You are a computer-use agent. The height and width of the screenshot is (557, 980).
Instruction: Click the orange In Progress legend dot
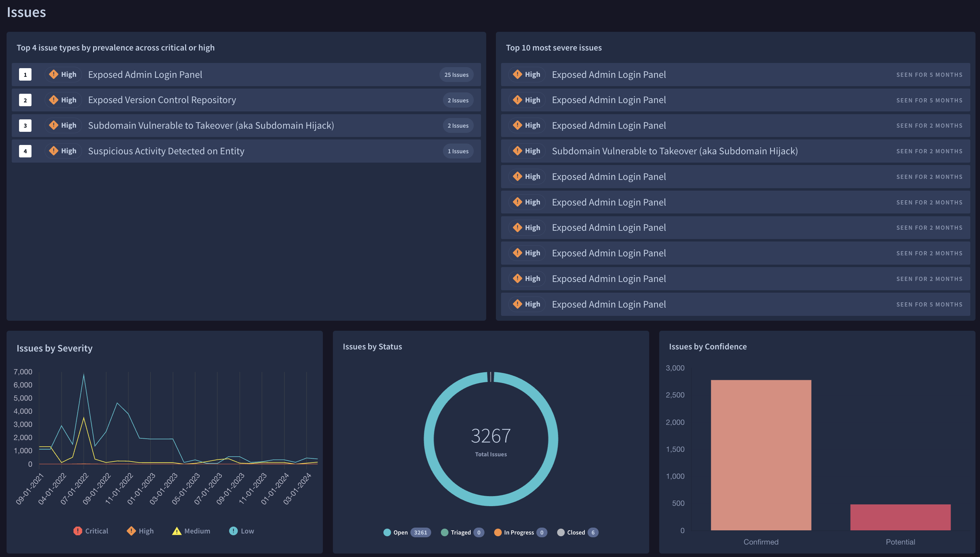coord(498,532)
